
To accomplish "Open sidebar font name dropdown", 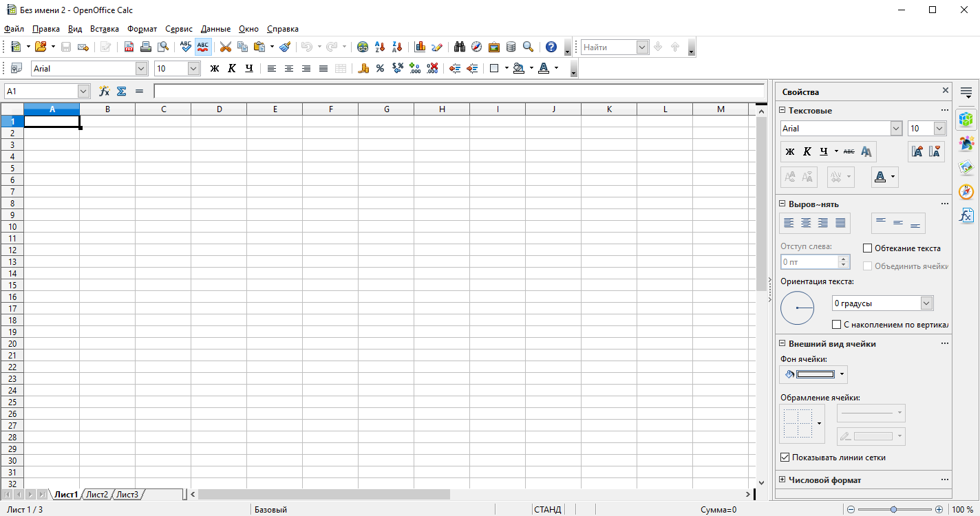I will [896, 129].
